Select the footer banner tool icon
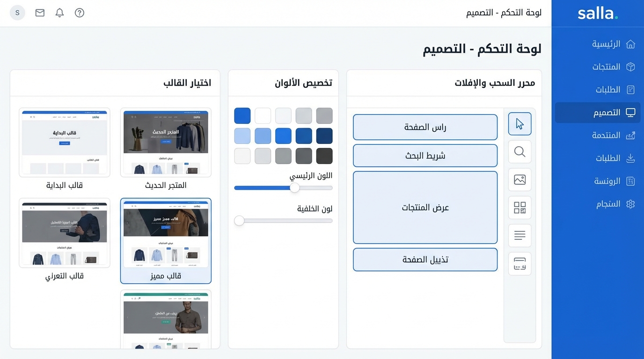The height and width of the screenshot is (359, 644). tap(520, 264)
